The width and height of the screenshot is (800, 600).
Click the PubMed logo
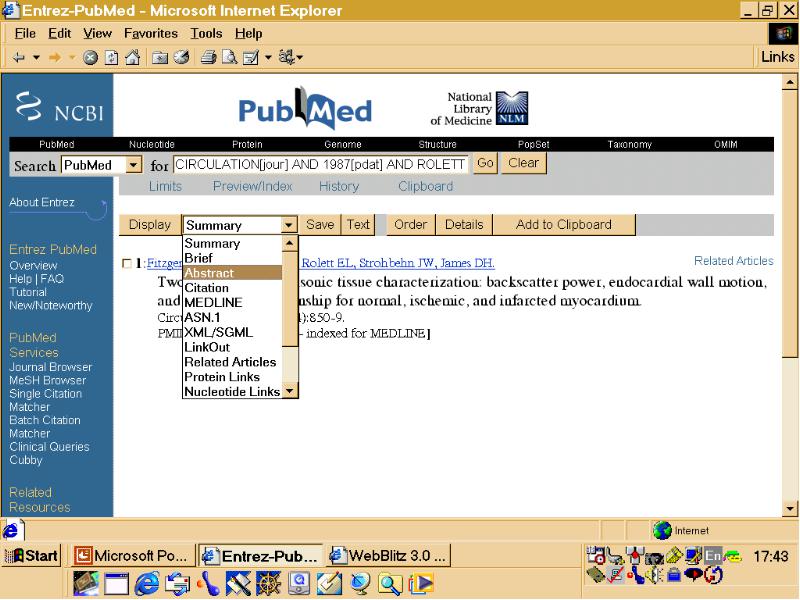click(x=305, y=108)
